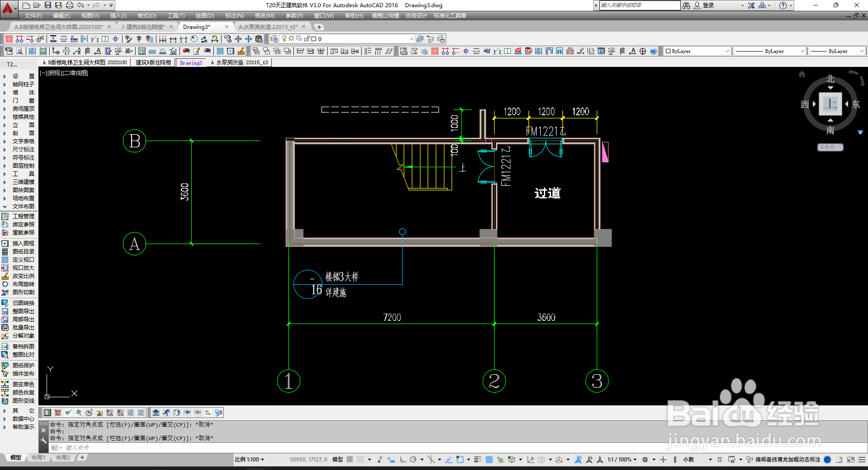Click the [-][俯视][二维线框] viewport control label

[64, 73]
